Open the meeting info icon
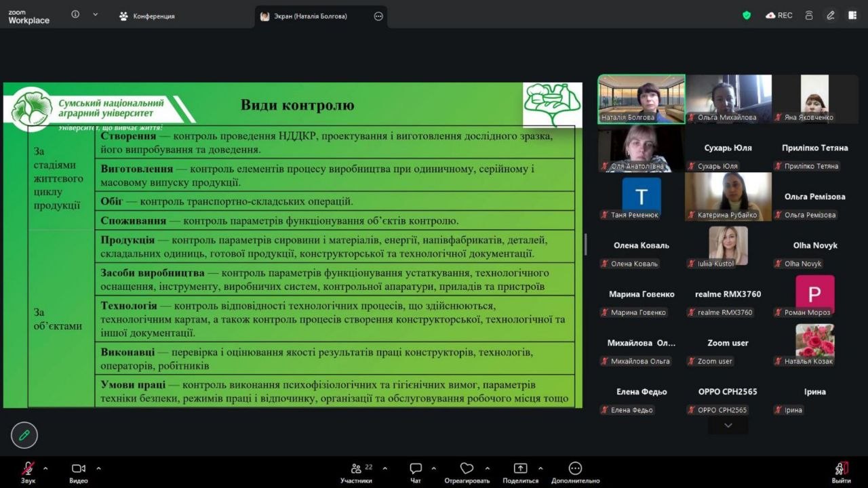Viewport: 868px width, 488px height. (75, 15)
